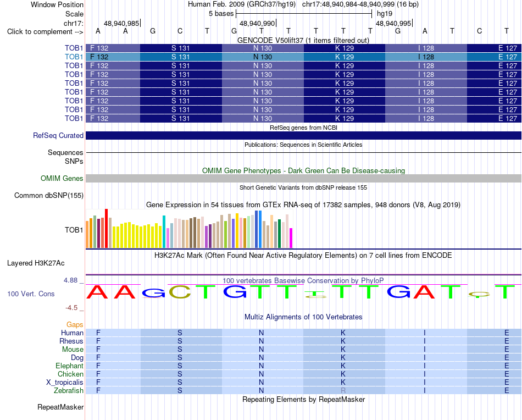The height and width of the screenshot is (420, 522).
Task: Click the chr17:48,940,984-48,940,999 (16 bp) position text
Action: [360, 4]
